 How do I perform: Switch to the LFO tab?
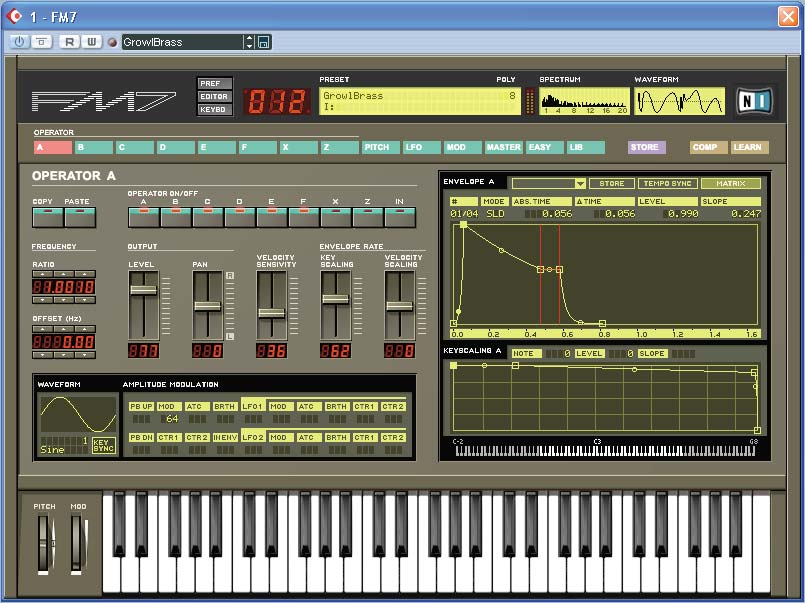click(x=421, y=147)
